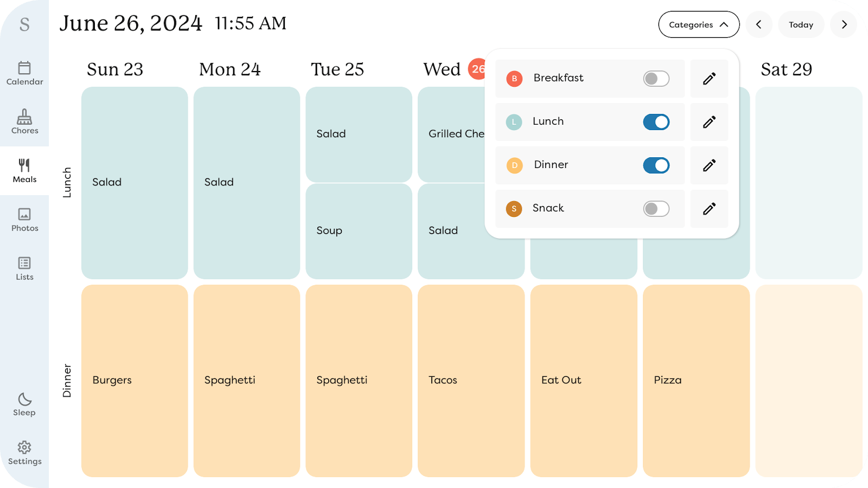Select the Meals tab in sidebar
The height and width of the screenshot is (488, 868).
(24, 171)
